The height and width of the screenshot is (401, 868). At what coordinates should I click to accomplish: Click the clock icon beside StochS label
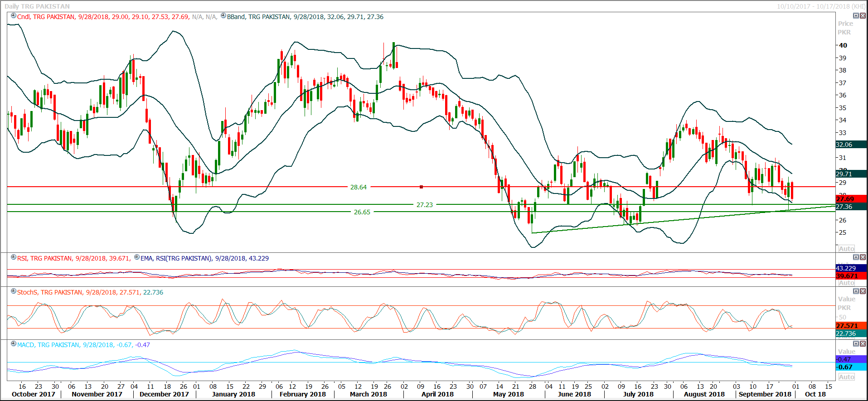(x=14, y=291)
